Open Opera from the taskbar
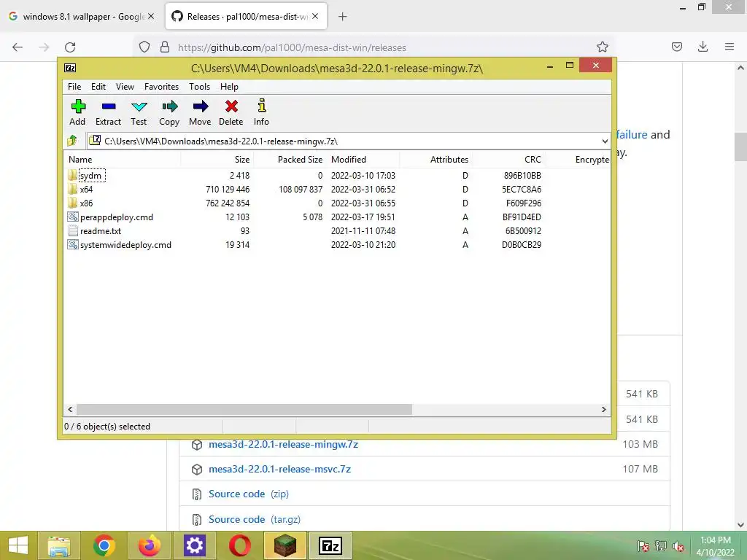Screen dimensions: 747x560 (x=239, y=545)
